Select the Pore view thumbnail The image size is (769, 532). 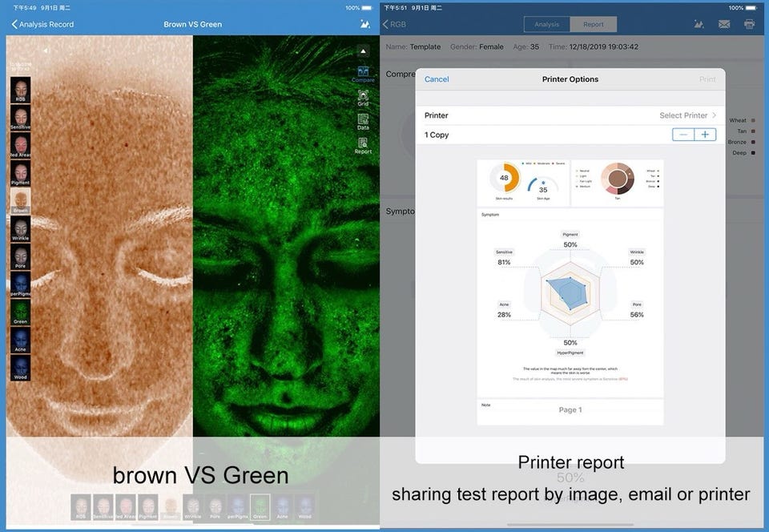(21, 256)
